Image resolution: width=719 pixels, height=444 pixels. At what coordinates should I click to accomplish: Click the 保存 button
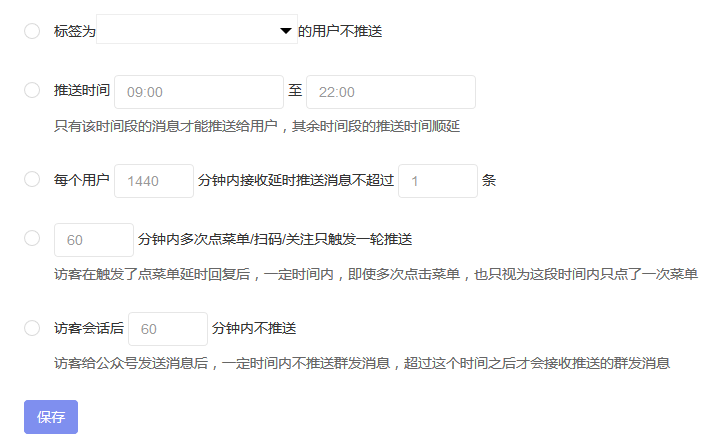pyautogui.click(x=51, y=417)
